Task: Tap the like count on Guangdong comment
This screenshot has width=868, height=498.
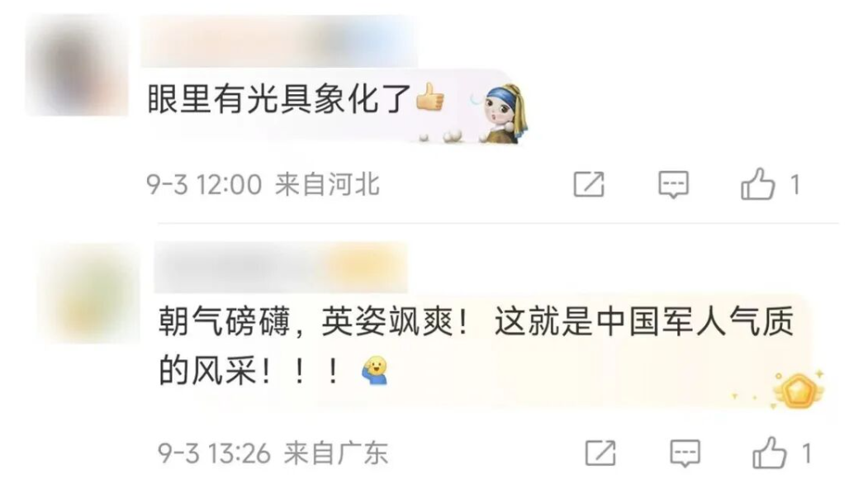Action: 807,453
